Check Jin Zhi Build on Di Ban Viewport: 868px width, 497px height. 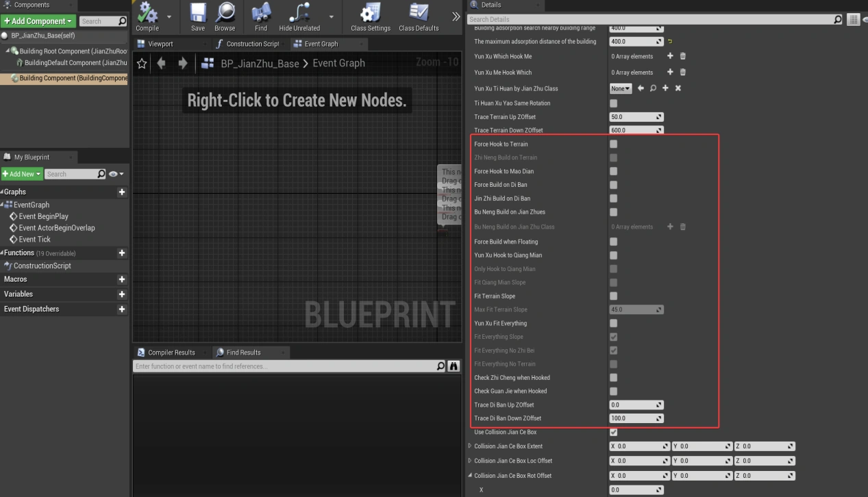(613, 199)
